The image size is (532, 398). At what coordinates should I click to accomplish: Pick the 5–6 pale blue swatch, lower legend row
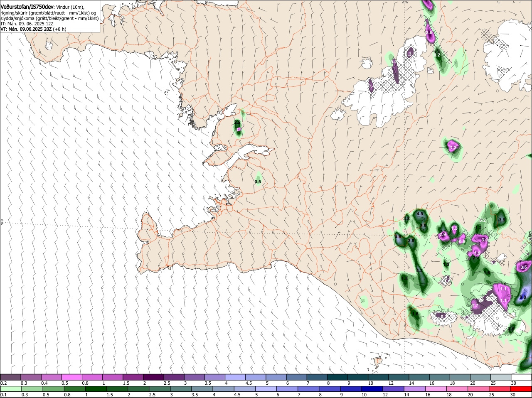266,389
